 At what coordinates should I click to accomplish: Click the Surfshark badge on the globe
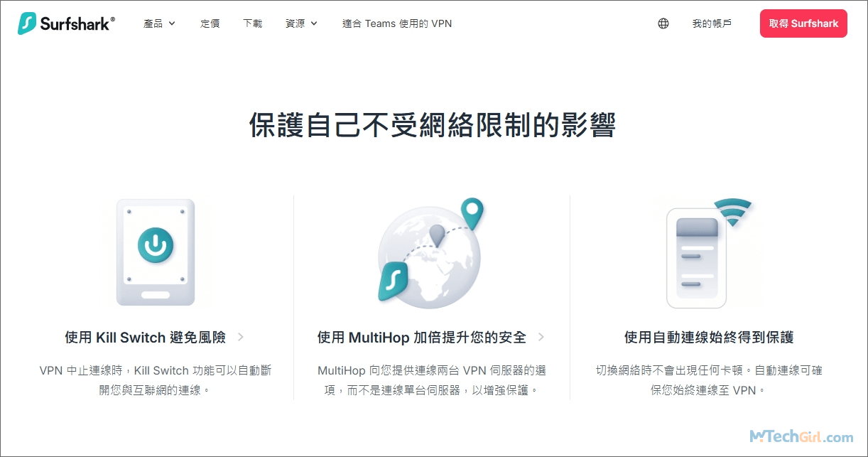pyautogui.click(x=392, y=281)
